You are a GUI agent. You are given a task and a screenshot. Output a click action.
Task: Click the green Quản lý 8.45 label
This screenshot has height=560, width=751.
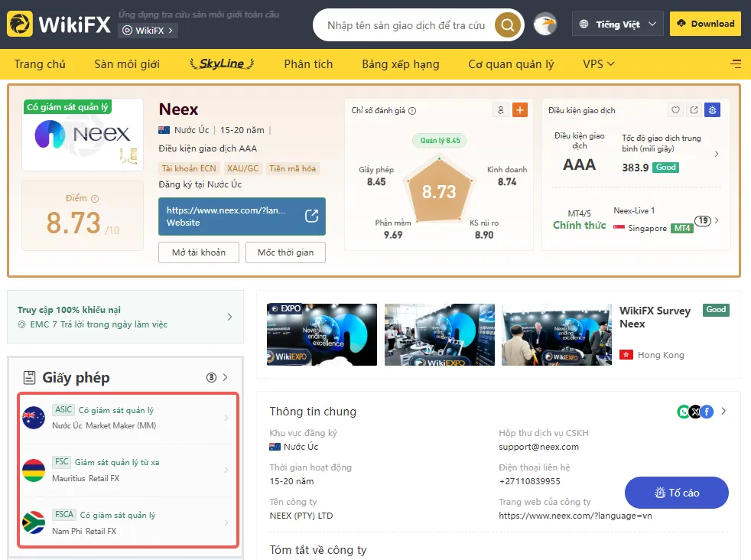pyautogui.click(x=440, y=140)
